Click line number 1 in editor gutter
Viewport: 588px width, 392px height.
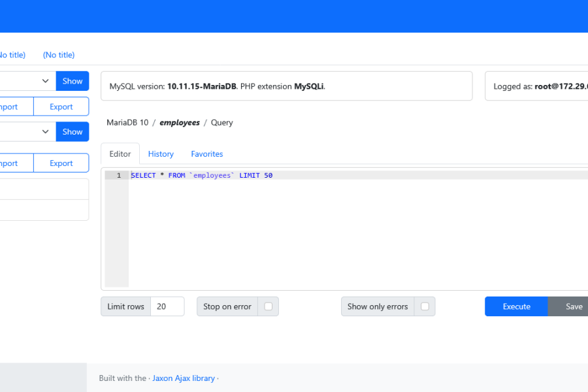click(x=118, y=176)
